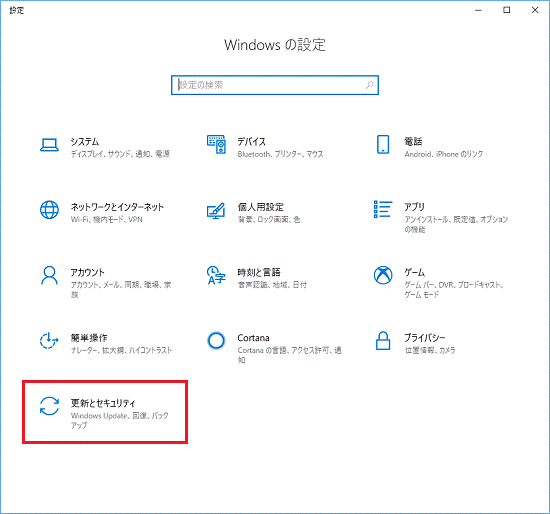550x514 pixels.
Task: Open the アプリ title link
Action: coord(414,207)
